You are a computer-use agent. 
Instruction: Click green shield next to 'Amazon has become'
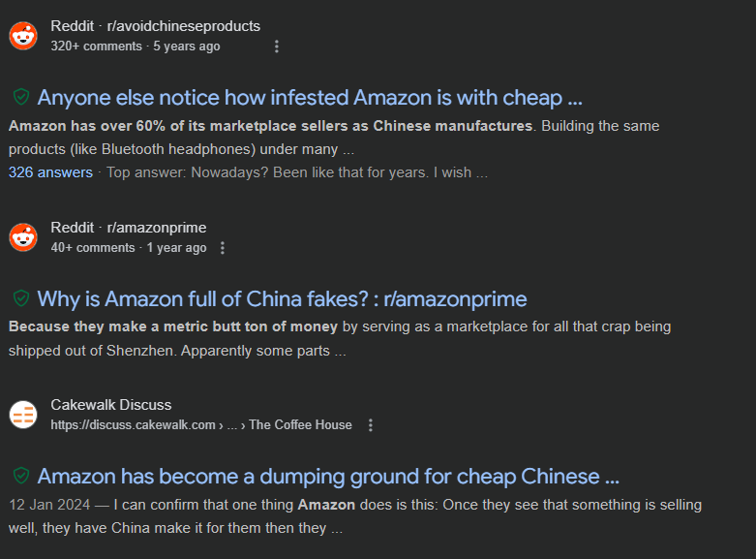pyautogui.click(x=20, y=476)
